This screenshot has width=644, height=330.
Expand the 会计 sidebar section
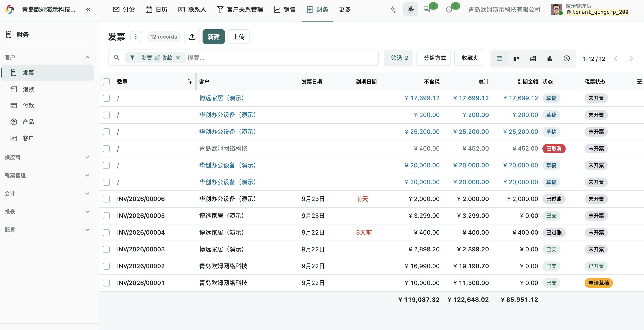click(x=47, y=193)
